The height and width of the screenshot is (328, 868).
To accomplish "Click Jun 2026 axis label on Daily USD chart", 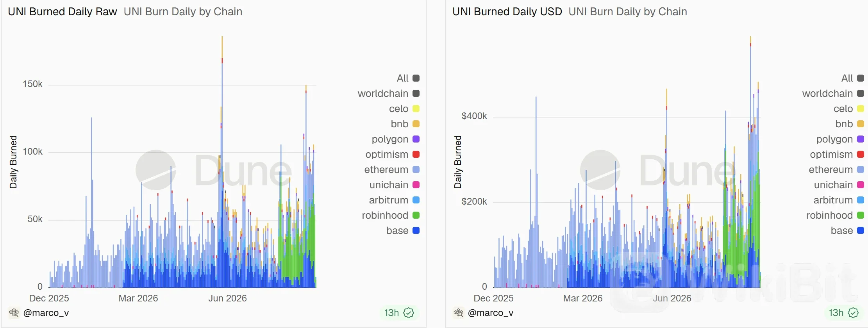I will point(672,298).
